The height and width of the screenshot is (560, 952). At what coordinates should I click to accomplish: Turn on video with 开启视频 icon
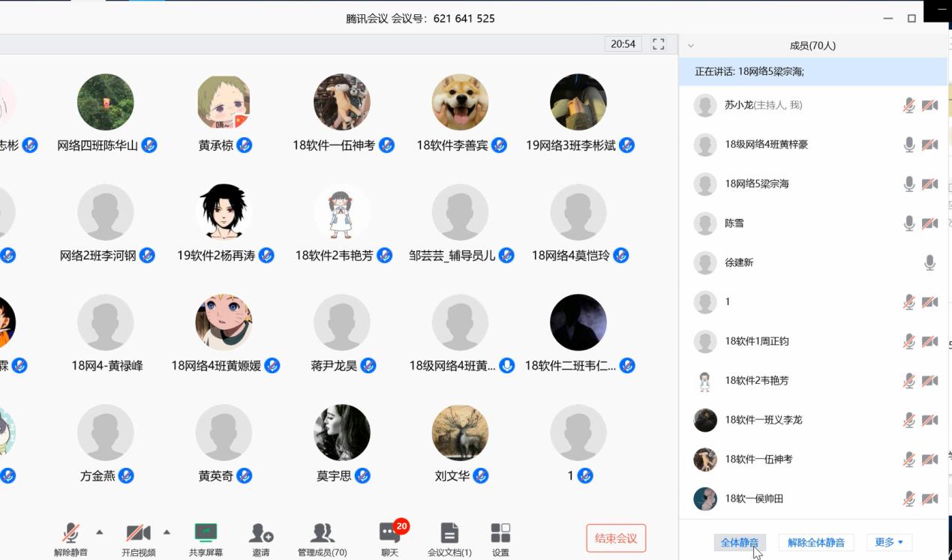point(138,534)
